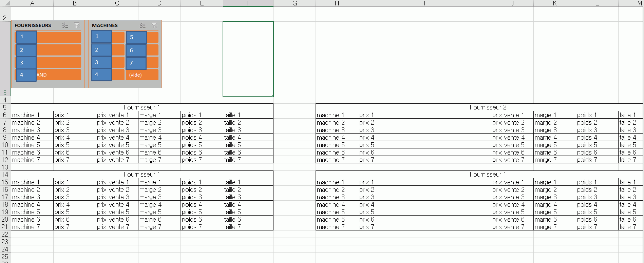Viewport: 644px width, 263px height.
Task: Toggle multi-select in the MACHINES slicer
Action: click(143, 25)
